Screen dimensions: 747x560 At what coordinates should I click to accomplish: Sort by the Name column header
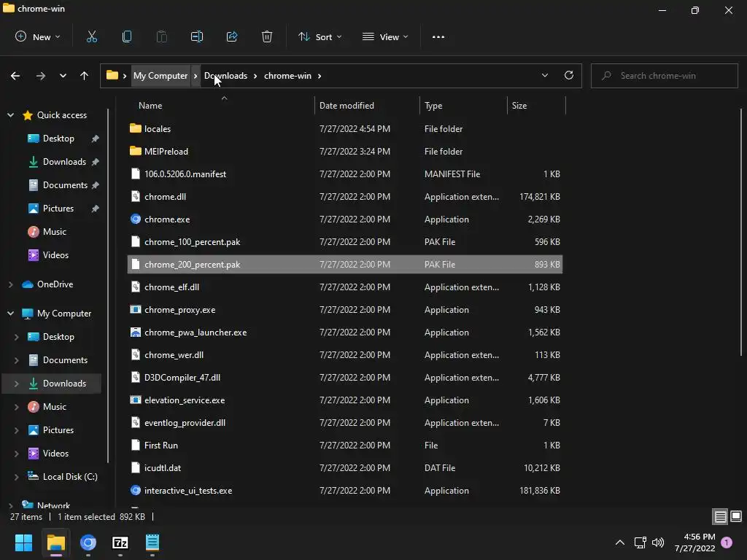click(150, 106)
